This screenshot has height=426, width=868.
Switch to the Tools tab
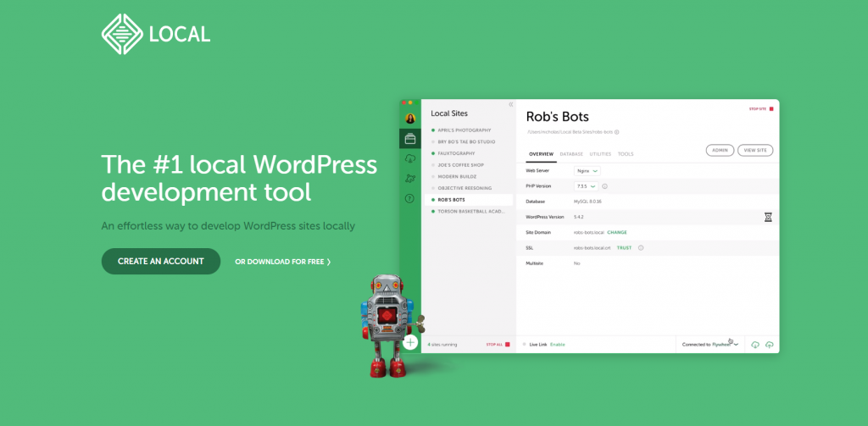pos(626,154)
